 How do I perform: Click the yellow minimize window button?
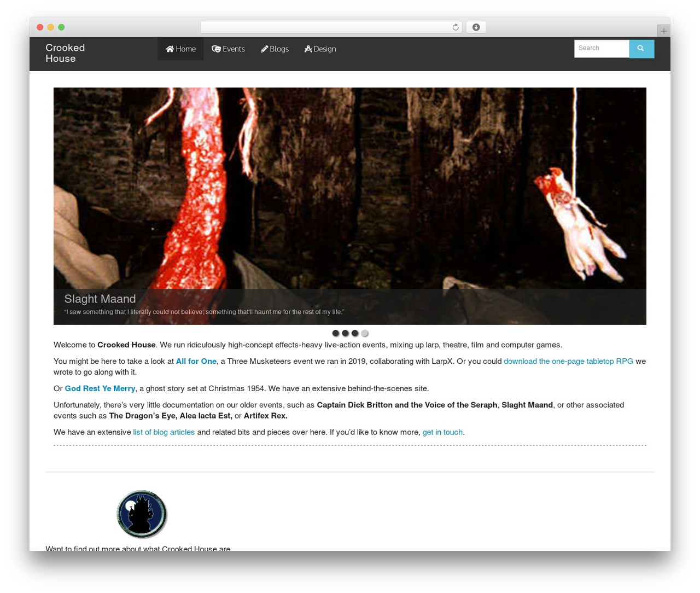click(x=50, y=27)
